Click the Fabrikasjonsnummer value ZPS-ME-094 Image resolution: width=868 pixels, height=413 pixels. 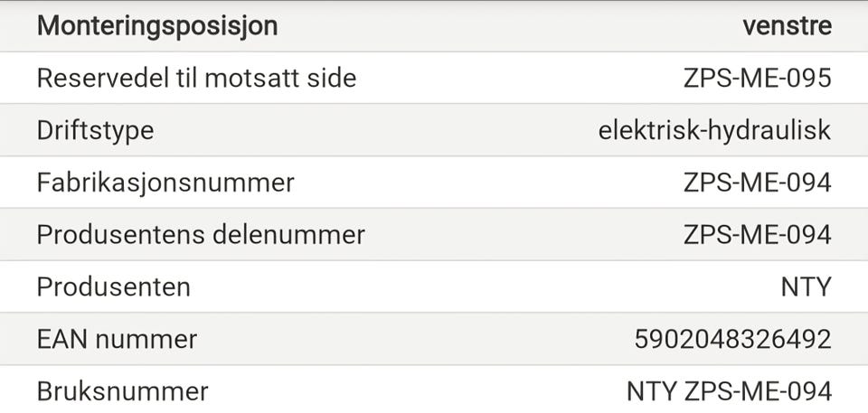coord(757,183)
